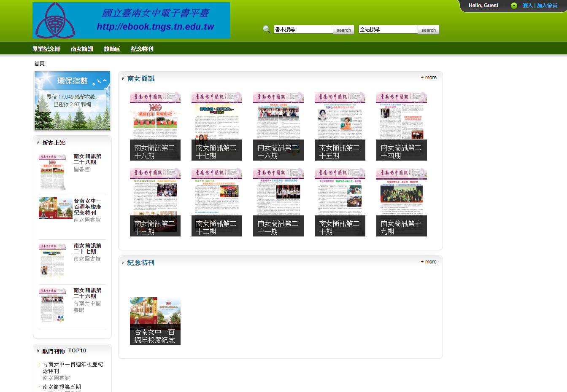The width and height of the screenshot is (567, 392).
Task: Click the 全站搜尋 input field
Action: coord(388,30)
